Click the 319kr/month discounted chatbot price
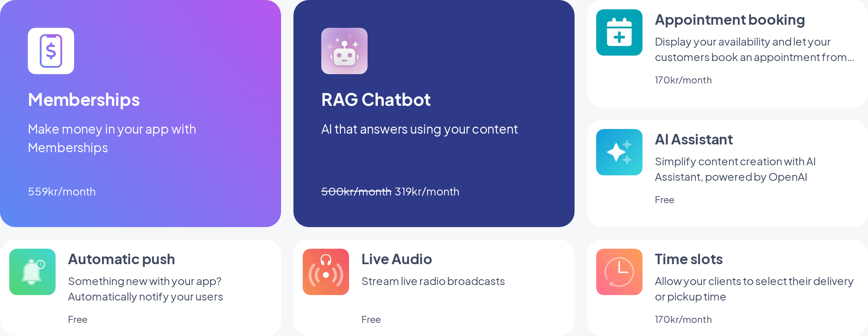Image resolution: width=868 pixels, height=336 pixels. click(427, 192)
